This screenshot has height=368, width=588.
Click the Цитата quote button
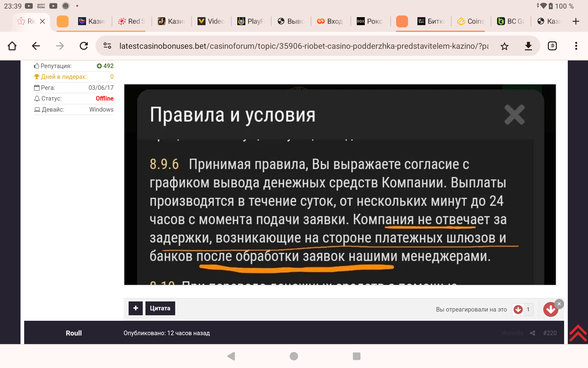pos(160,308)
